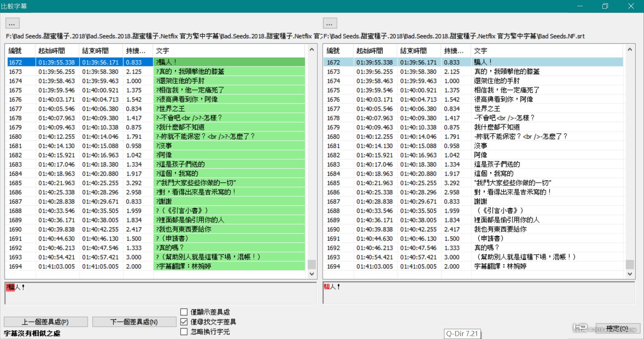Screen dimensions: 644x339
Task: Select the row "?謝謝"
Action: (x=156, y=202)
